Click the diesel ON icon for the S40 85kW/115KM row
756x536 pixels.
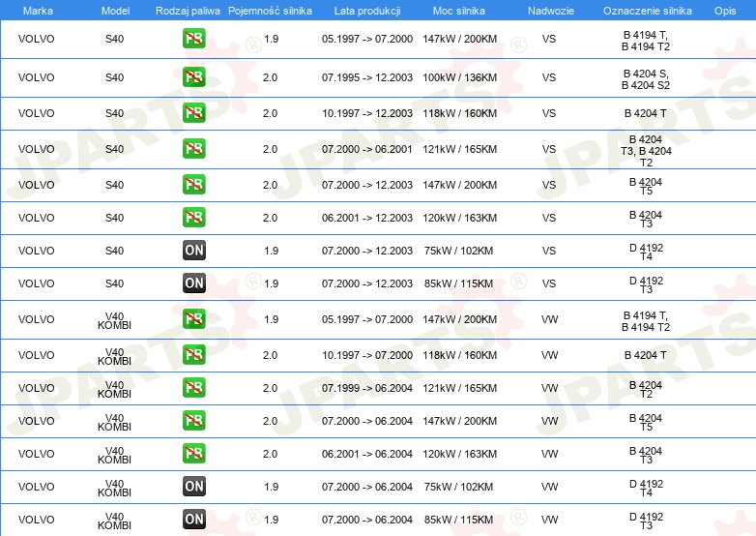pyautogui.click(x=193, y=283)
